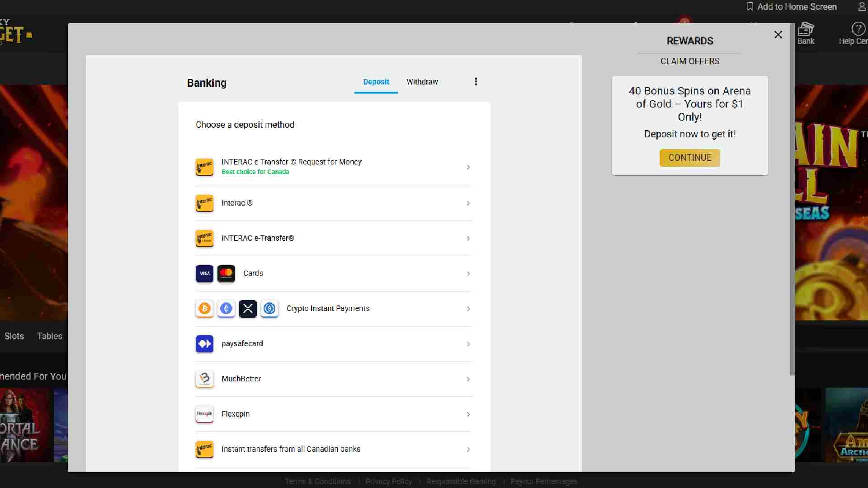
Task: Expand INTERAC e-Transfer Request for Money chevron
Action: 468,167
